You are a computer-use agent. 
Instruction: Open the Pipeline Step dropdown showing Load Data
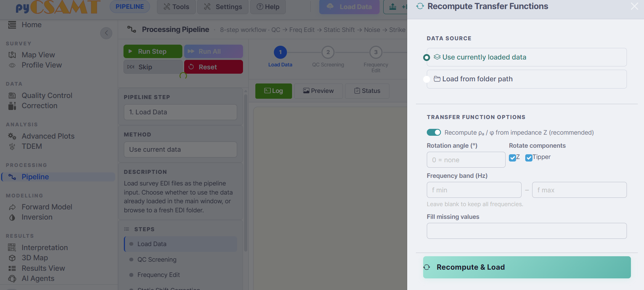[181, 112]
